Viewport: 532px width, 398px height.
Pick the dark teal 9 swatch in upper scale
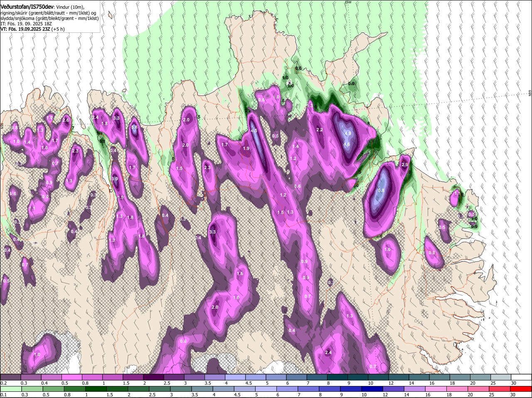pos(357,377)
